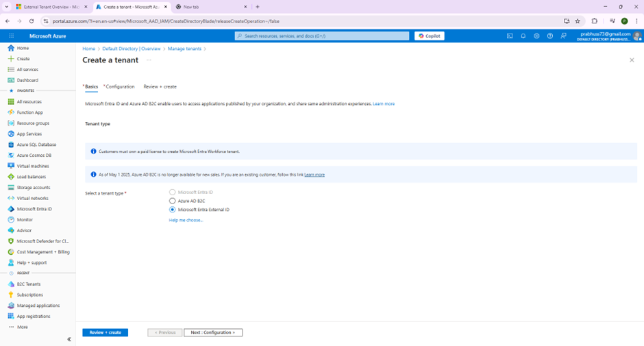Open the browser tab search dropdown arrow
This screenshot has height=346, width=644.
click(7, 7)
